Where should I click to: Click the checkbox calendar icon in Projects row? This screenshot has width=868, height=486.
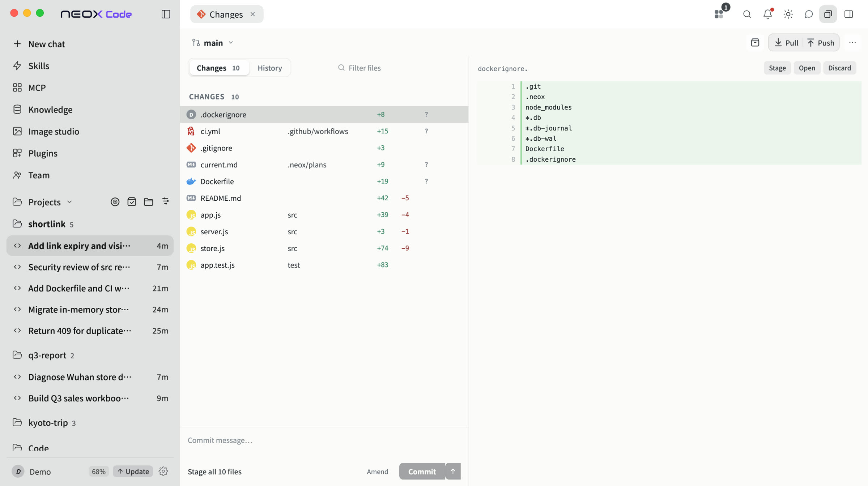132,202
